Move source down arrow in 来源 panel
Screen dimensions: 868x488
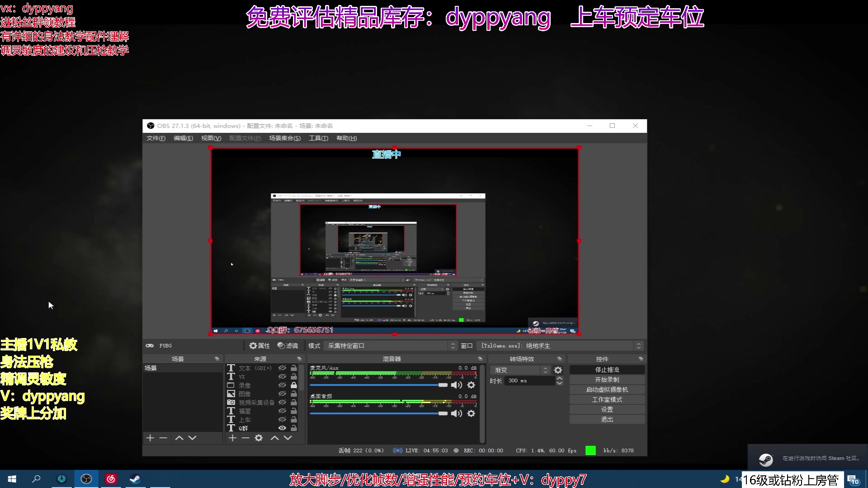click(288, 438)
